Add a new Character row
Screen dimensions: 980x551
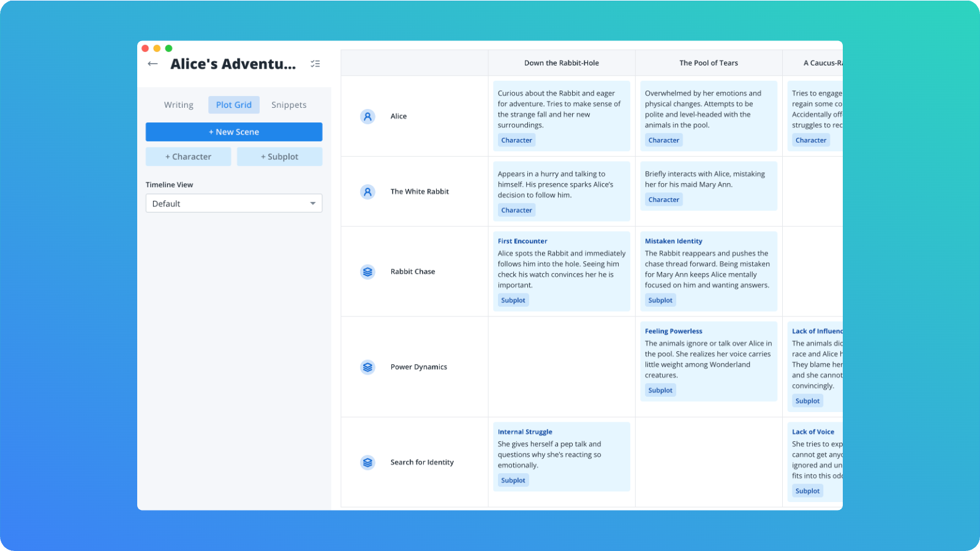pyautogui.click(x=188, y=157)
